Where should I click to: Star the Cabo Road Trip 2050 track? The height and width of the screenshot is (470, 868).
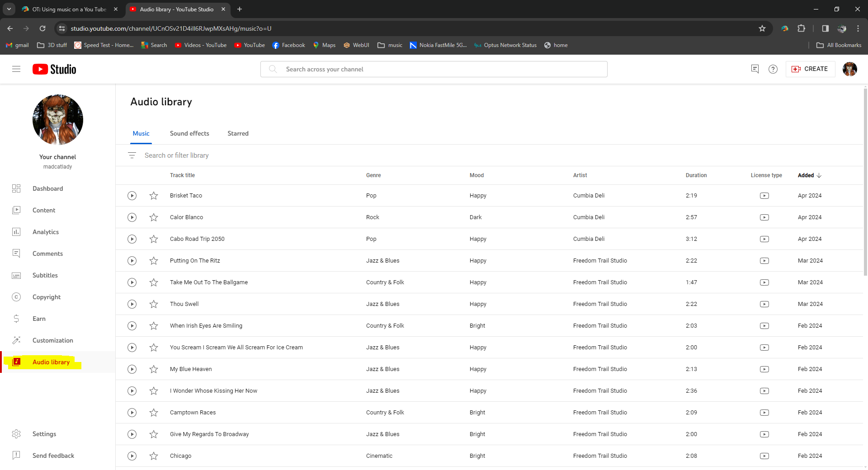pyautogui.click(x=154, y=239)
